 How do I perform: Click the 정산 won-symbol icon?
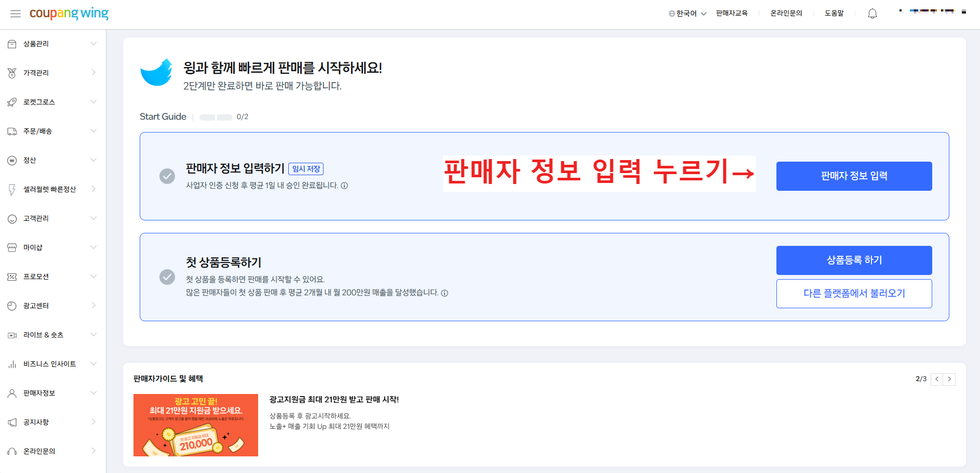tap(12, 161)
